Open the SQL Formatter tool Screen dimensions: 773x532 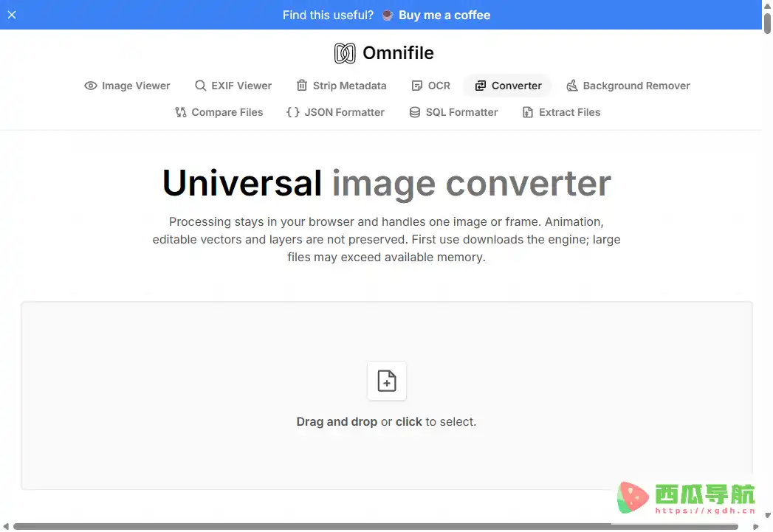[x=453, y=112]
